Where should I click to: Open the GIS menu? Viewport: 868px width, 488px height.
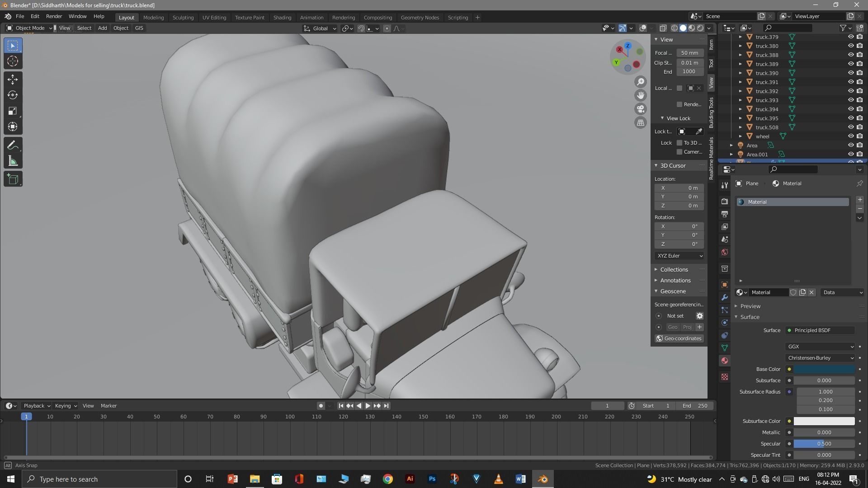coord(139,28)
